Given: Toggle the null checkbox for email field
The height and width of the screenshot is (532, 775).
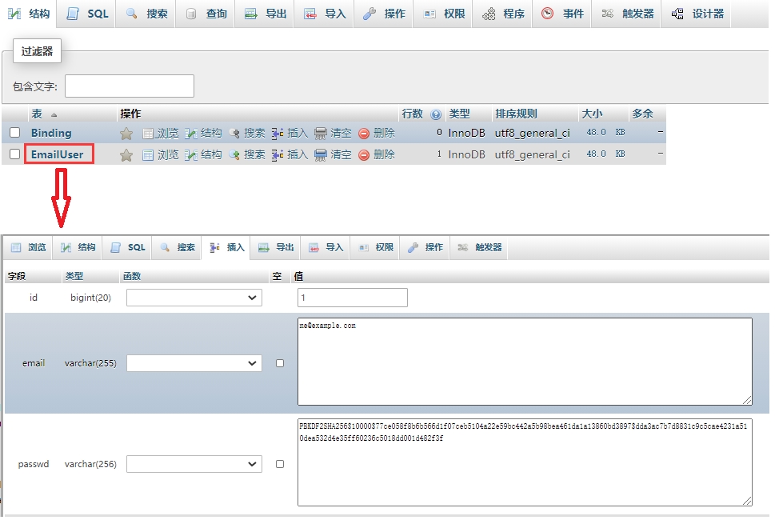Looking at the screenshot, I should [x=280, y=363].
